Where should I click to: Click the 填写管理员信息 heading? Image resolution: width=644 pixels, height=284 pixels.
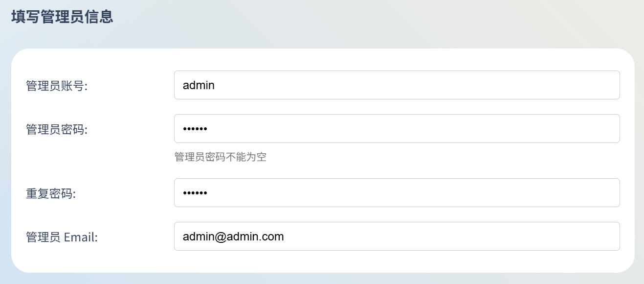[x=62, y=17]
